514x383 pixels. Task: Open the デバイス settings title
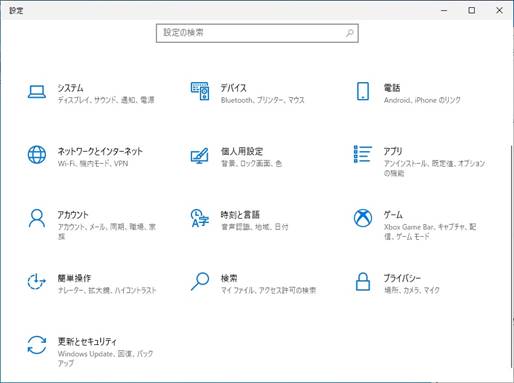[234, 88]
